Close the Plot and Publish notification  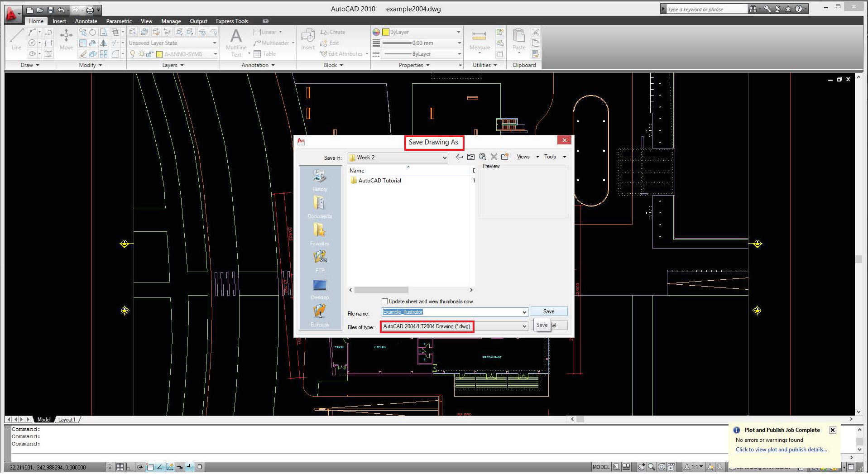coord(832,430)
